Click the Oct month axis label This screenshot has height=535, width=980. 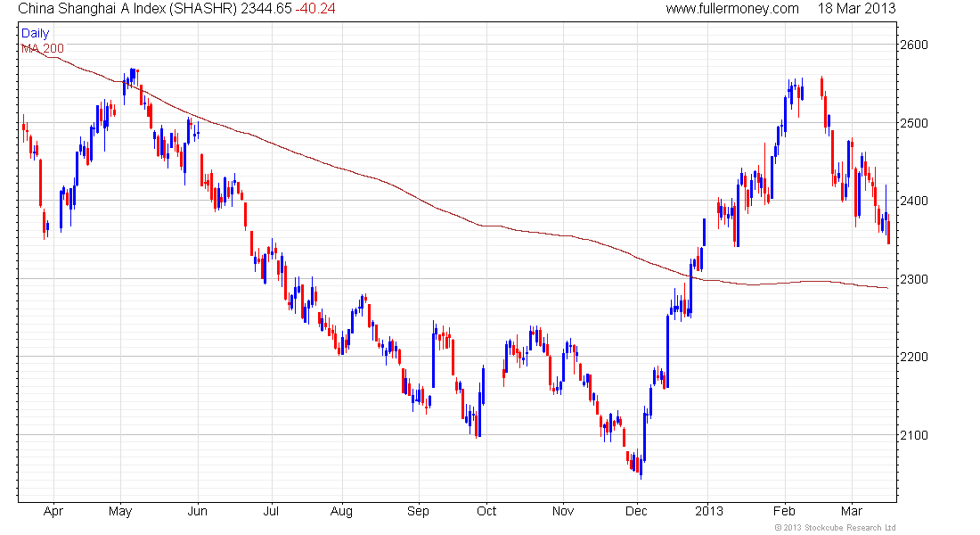pos(486,511)
